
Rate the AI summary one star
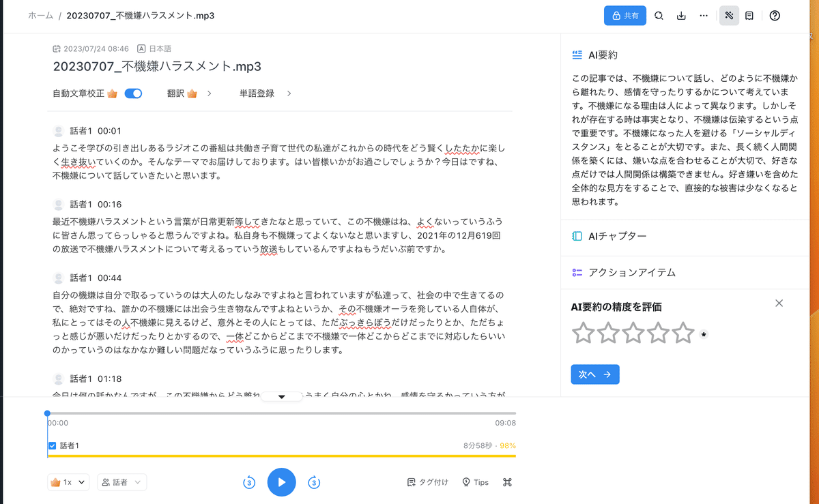(x=584, y=333)
